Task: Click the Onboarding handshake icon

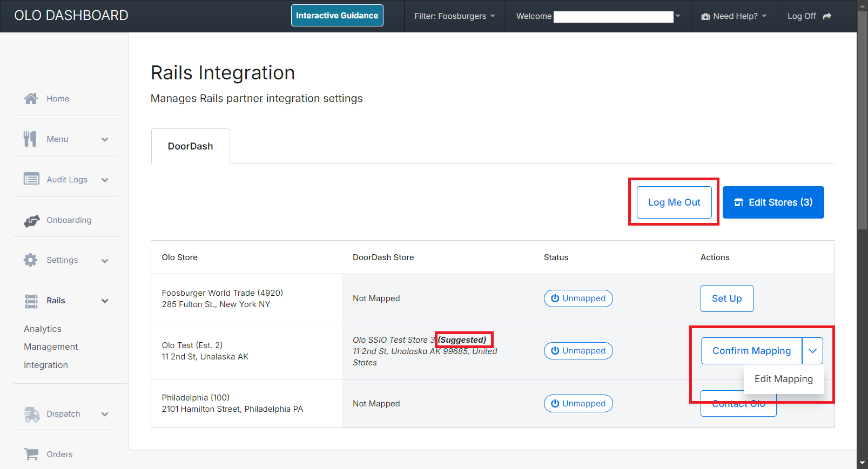Action: click(x=31, y=220)
